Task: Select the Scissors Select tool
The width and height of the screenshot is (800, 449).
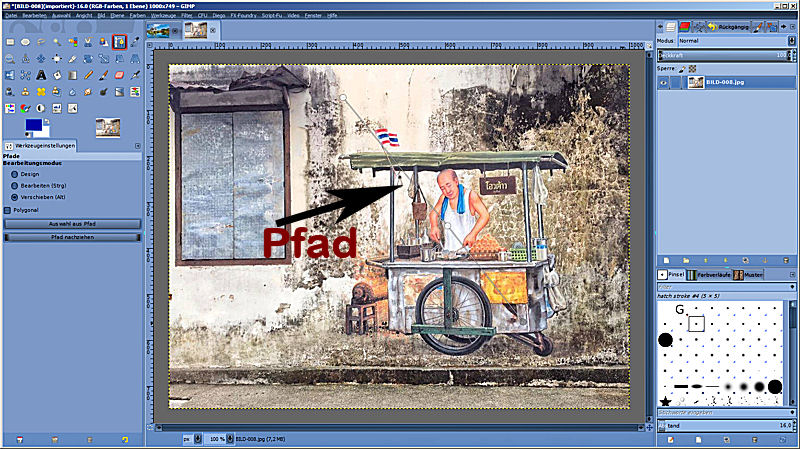Action: coord(88,42)
